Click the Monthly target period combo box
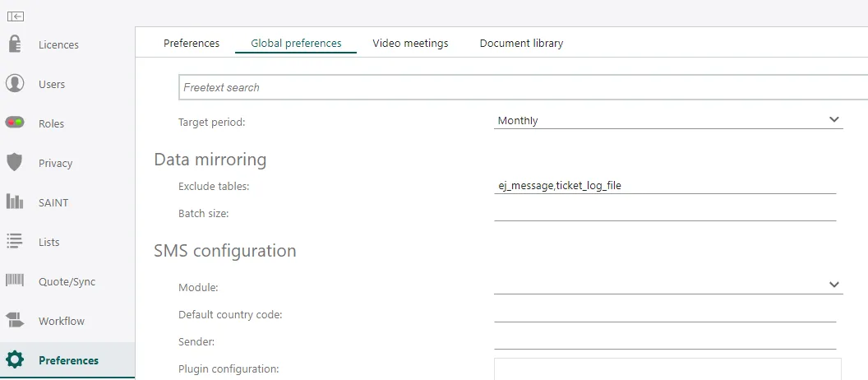 [x=658, y=120]
